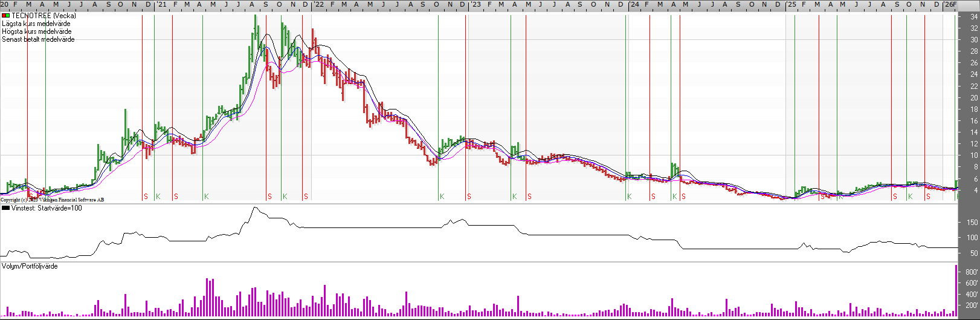Click the 800' label on volume axis
The image size is (980, 320).
click(972, 272)
